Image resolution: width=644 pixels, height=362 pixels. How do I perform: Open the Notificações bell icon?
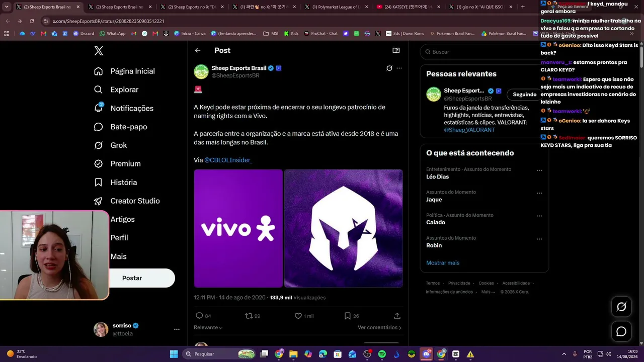point(99,108)
